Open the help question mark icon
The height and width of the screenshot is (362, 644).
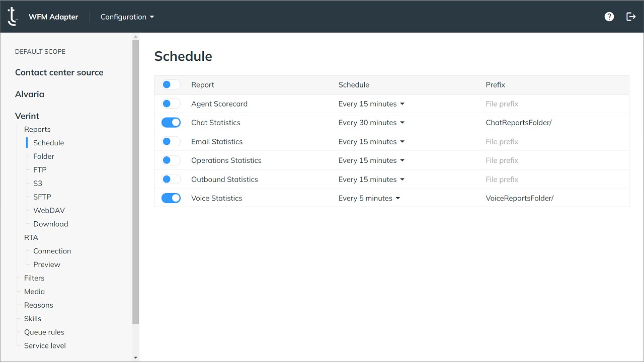pyautogui.click(x=609, y=17)
